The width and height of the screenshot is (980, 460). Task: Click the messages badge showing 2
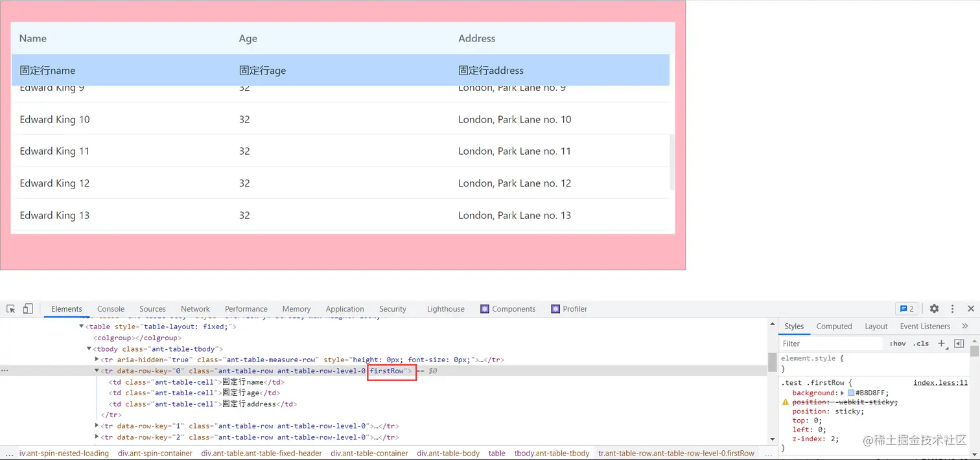[x=907, y=308]
